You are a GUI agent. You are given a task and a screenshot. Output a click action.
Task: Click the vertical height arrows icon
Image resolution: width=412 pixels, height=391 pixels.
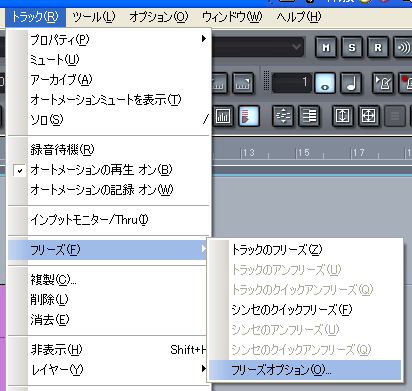(x=343, y=116)
